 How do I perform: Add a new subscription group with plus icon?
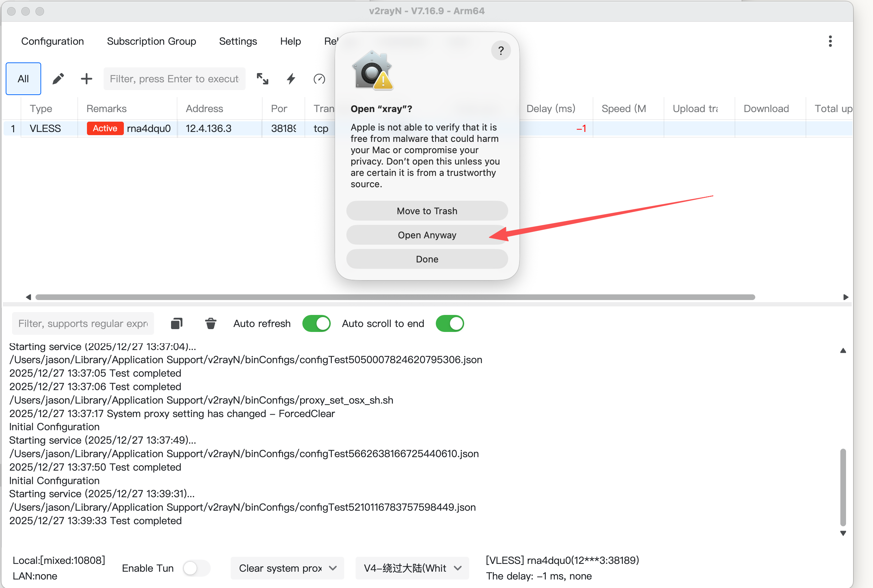click(86, 79)
